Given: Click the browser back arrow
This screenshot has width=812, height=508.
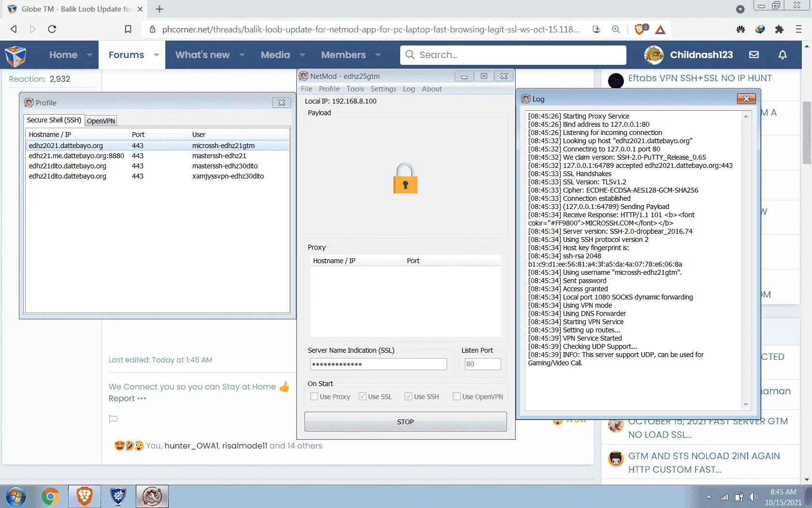Looking at the screenshot, I should click(14, 29).
